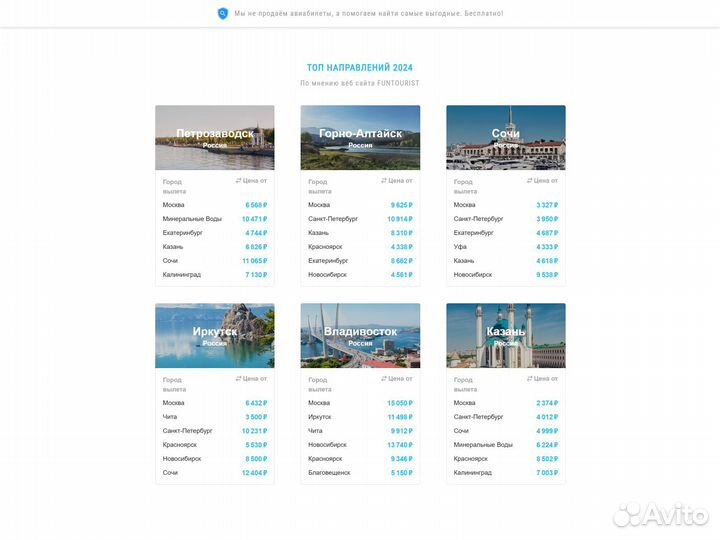The width and height of the screenshot is (720, 540).
Task: Click the Город вылета header in Казань card
Action: (x=465, y=384)
